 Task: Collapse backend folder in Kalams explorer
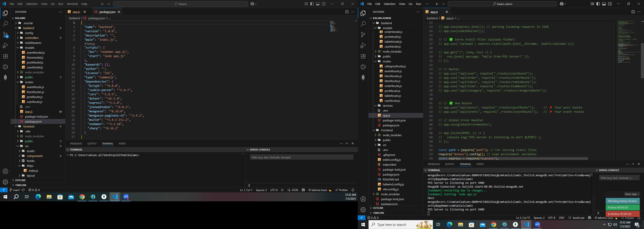tap(38, 28)
